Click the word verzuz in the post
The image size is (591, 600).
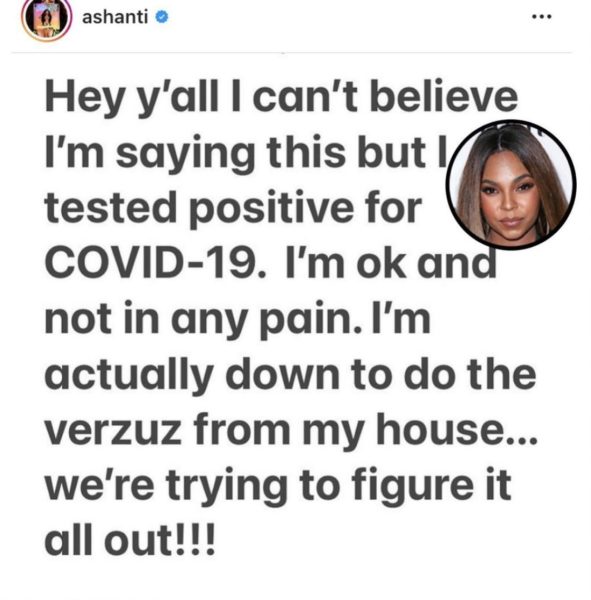pyautogui.click(x=113, y=430)
